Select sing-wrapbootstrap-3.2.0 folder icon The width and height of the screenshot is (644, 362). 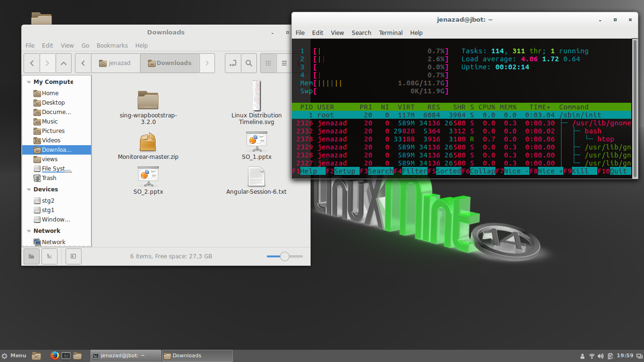[148, 100]
